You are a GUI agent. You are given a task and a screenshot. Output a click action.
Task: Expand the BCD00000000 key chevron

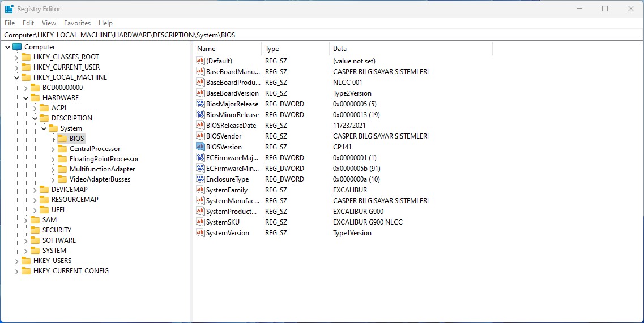click(x=26, y=88)
